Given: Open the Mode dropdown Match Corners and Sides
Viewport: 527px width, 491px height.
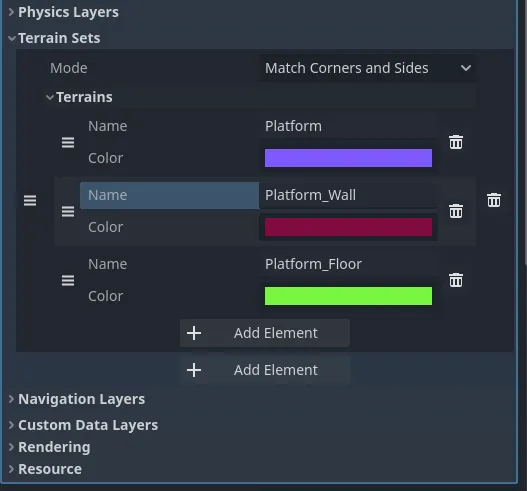Looking at the screenshot, I should (368, 68).
